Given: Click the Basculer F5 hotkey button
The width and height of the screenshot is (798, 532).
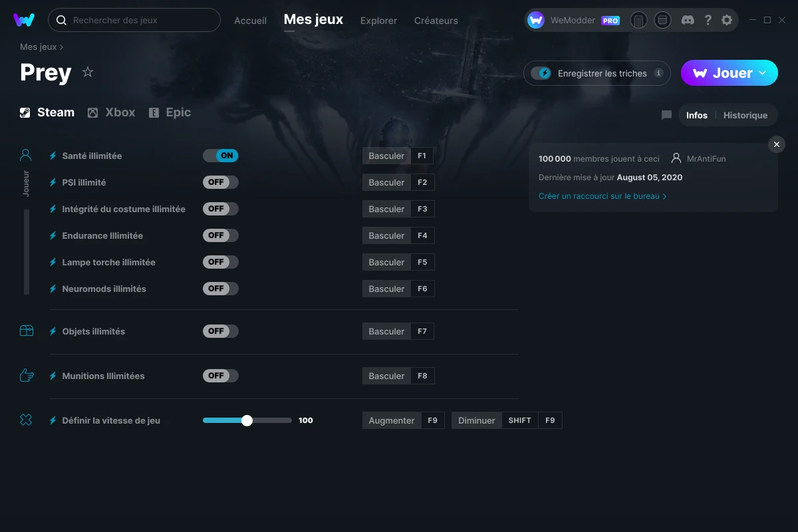Looking at the screenshot, I should (398, 262).
